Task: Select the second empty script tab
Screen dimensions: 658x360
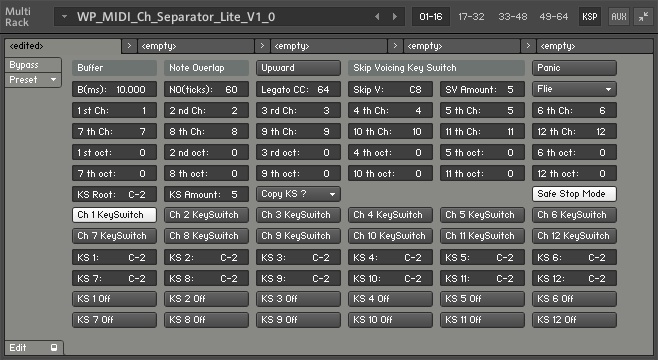Action: click(196, 46)
